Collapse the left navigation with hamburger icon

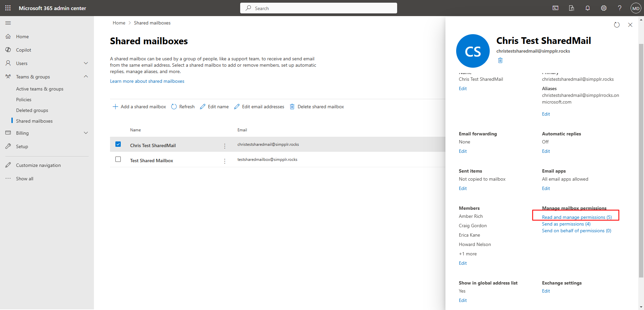pyautogui.click(x=8, y=23)
